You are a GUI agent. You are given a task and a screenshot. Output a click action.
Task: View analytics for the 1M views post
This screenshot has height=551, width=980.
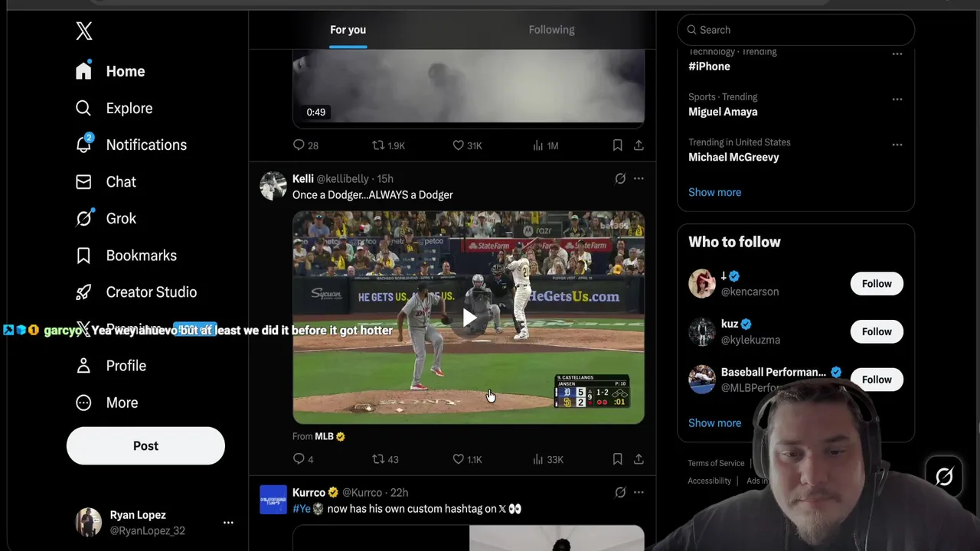[545, 145]
